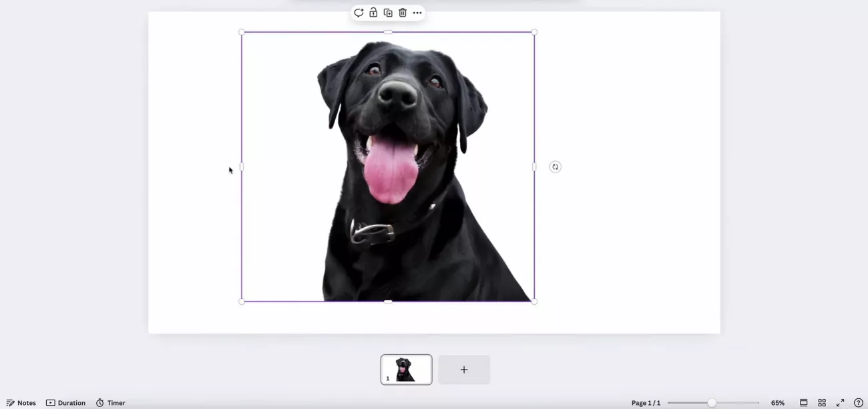Image resolution: width=868 pixels, height=409 pixels.
Task: Click the Page 1 / 1 indicator
Action: [x=646, y=403]
